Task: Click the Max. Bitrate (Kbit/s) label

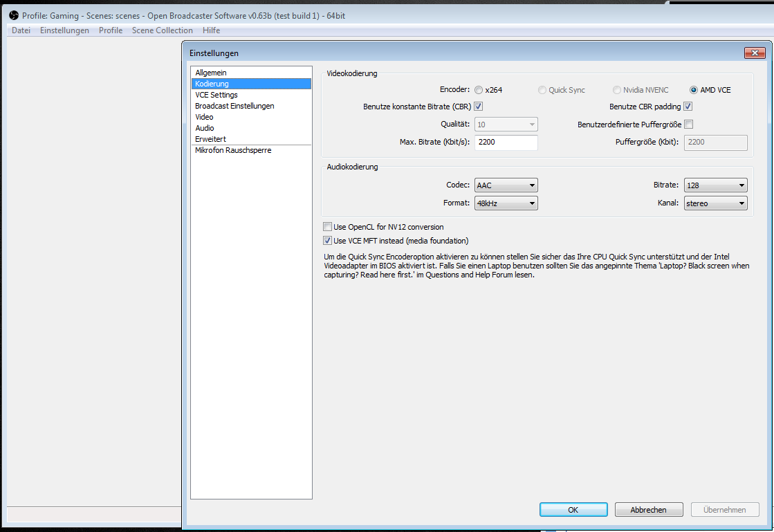Action: tap(434, 142)
